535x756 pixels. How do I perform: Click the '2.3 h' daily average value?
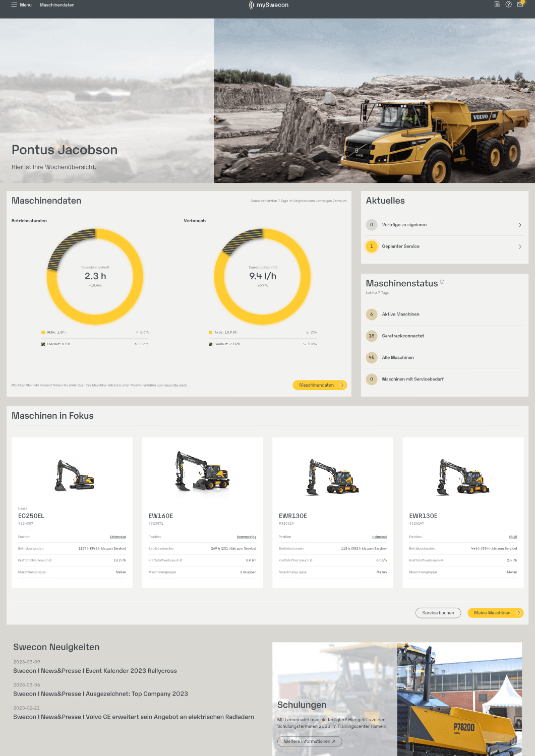(x=95, y=276)
